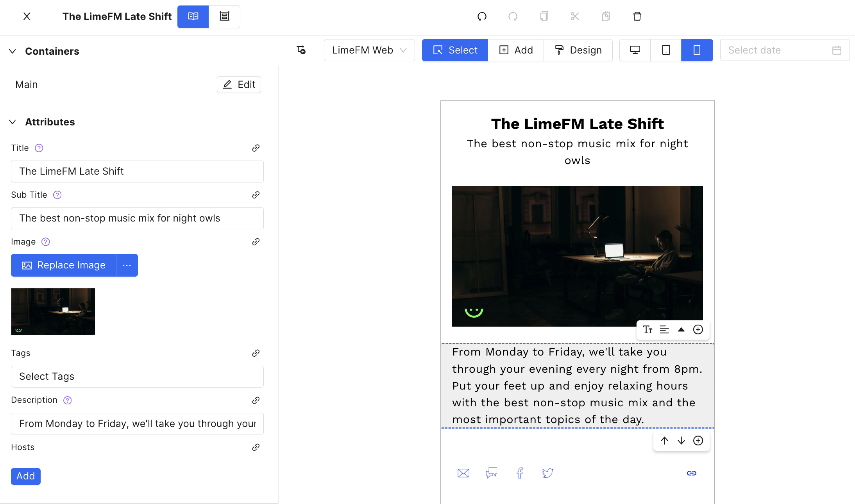Screen dimensions: 855x504
Task: Click help icon beside Sub Title
Action: pyautogui.click(x=57, y=195)
